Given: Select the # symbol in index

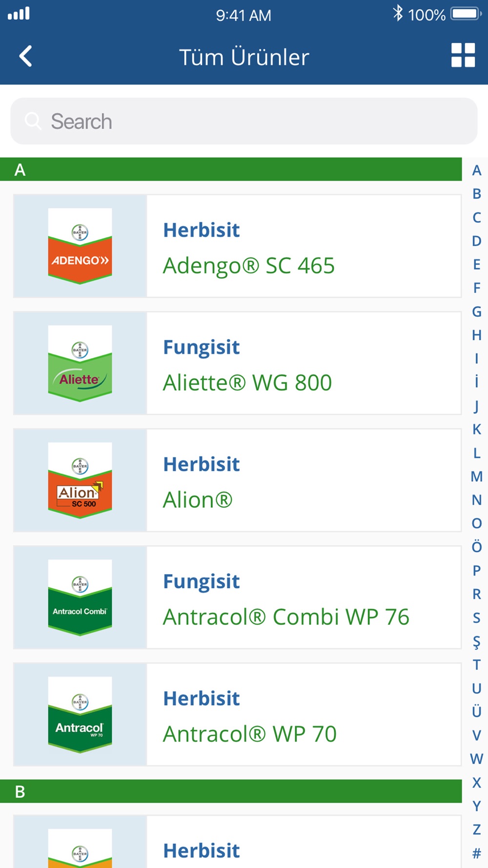Looking at the screenshot, I should click(x=477, y=853).
